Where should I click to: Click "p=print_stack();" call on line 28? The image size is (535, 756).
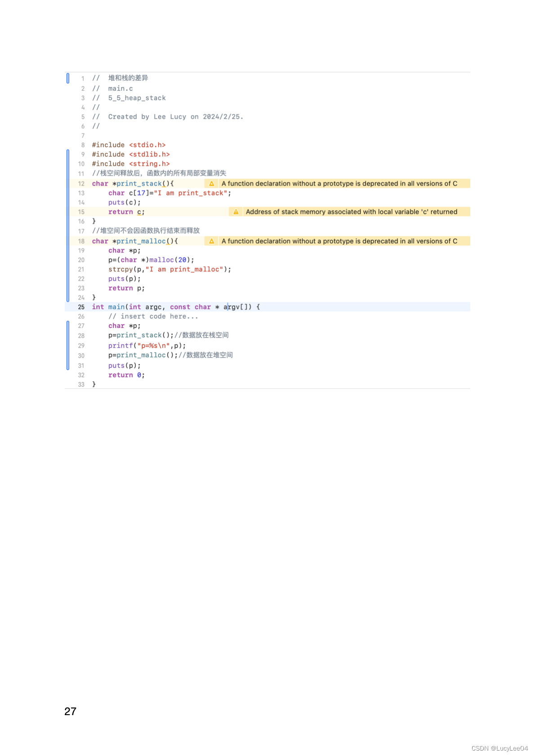coord(141,336)
